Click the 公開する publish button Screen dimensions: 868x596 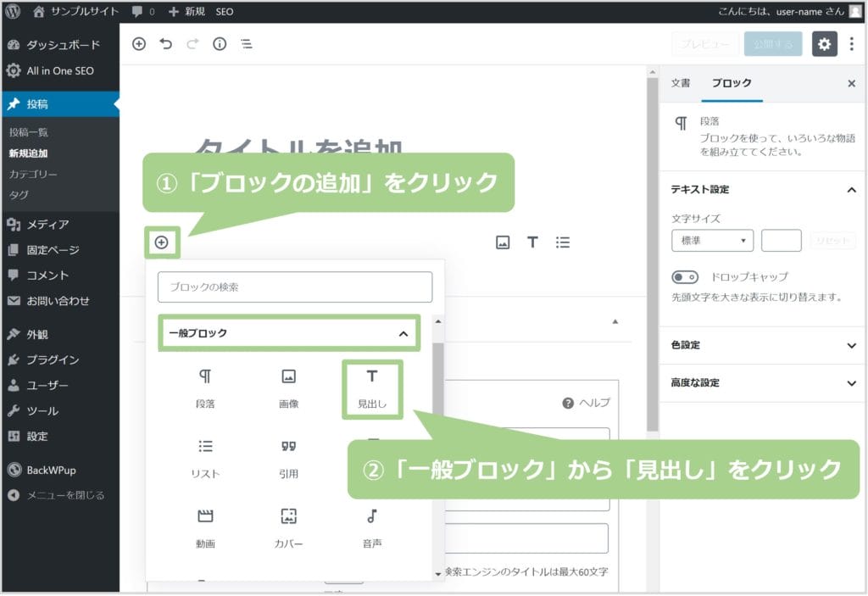[x=773, y=44]
